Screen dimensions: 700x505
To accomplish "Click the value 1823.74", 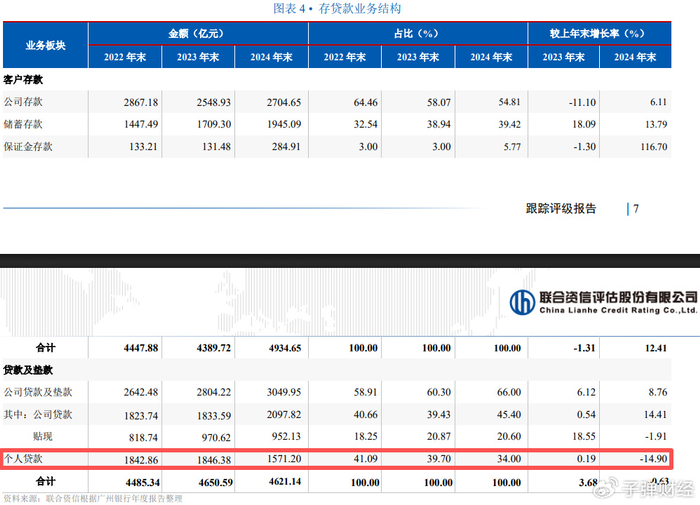I will pyautogui.click(x=141, y=416).
